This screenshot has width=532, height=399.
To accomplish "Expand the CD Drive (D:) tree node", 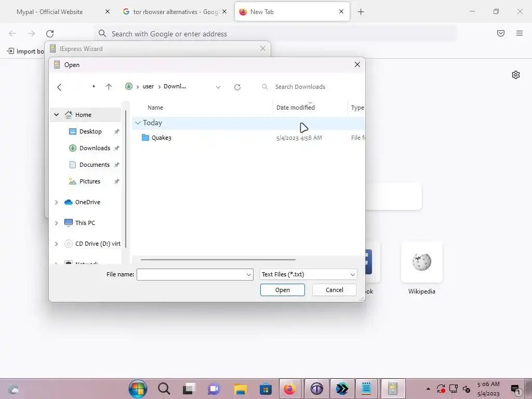I will tap(56, 244).
